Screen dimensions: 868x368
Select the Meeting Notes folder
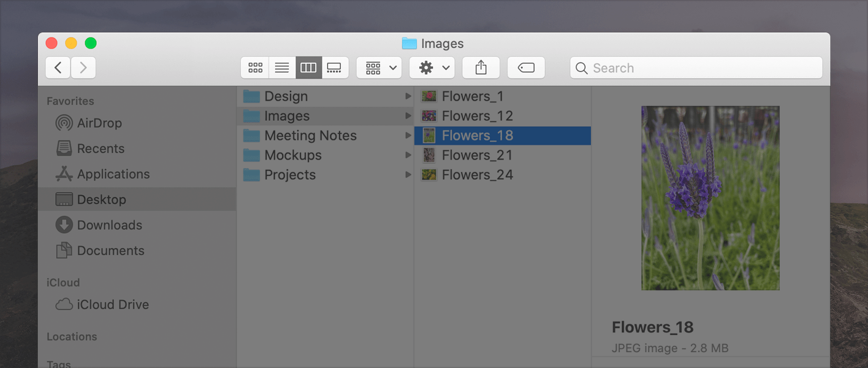[x=325, y=136]
